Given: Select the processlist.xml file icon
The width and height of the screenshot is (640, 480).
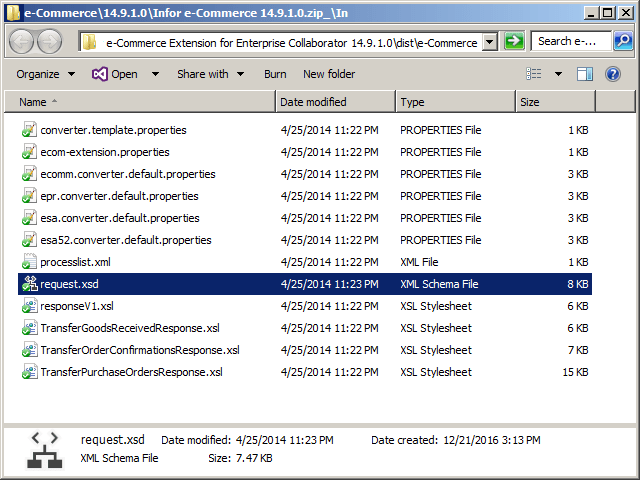Looking at the screenshot, I should (x=29, y=262).
